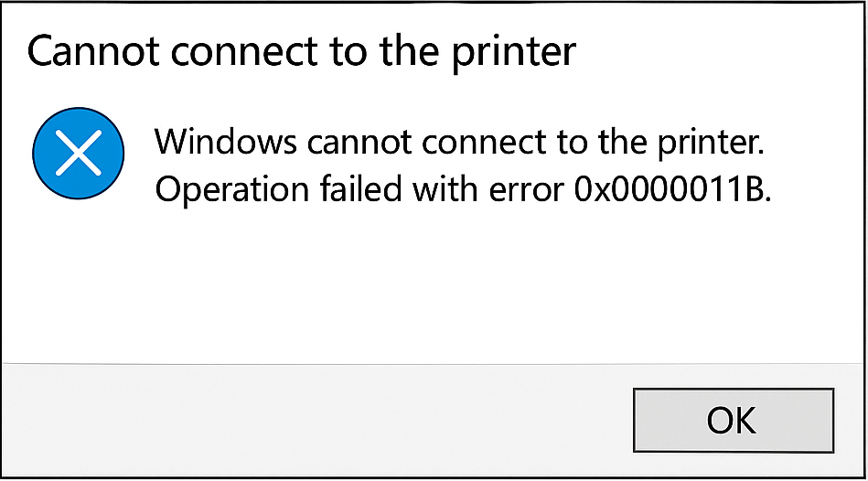
Task: Click the word 'Windows' in the message
Action: [226, 142]
